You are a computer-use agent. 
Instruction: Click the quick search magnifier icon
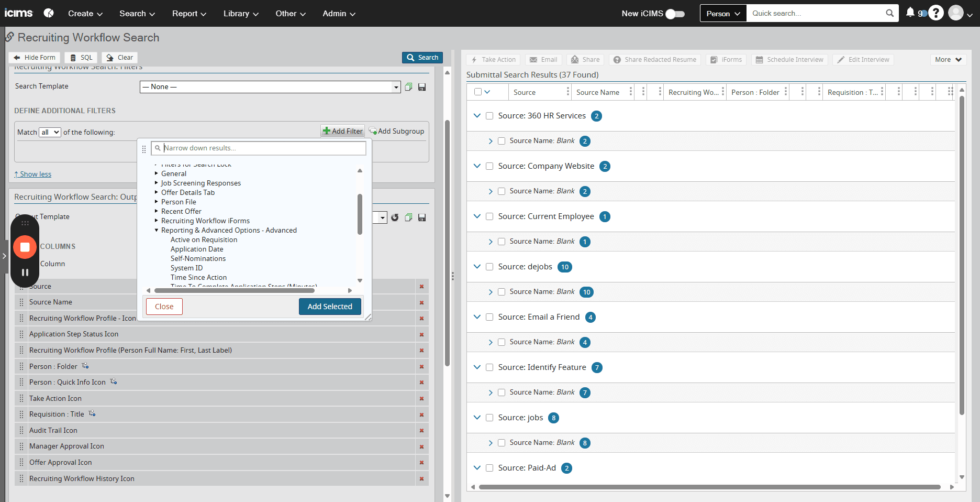(x=890, y=14)
